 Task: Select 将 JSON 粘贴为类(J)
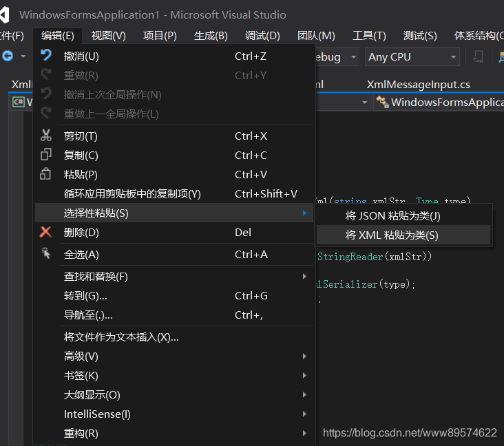coord(403,215)
